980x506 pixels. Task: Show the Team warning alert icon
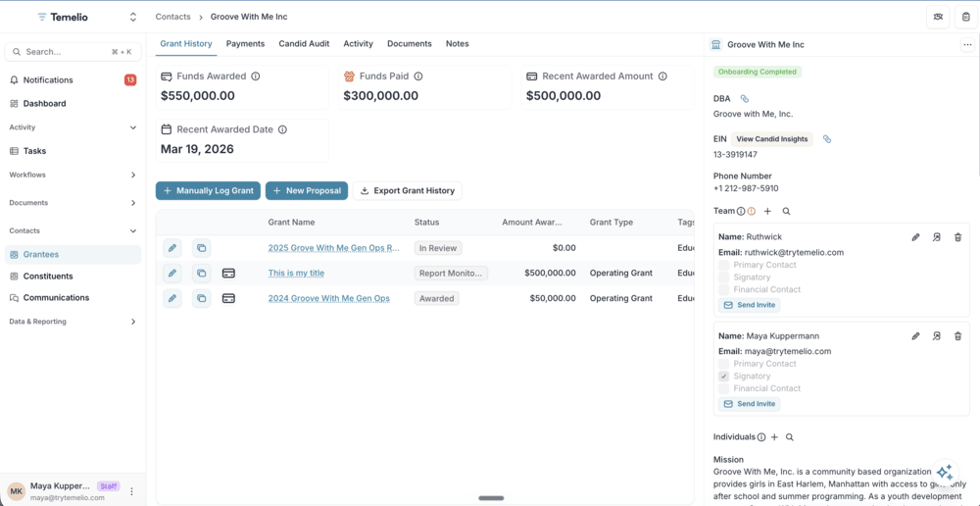752,212
